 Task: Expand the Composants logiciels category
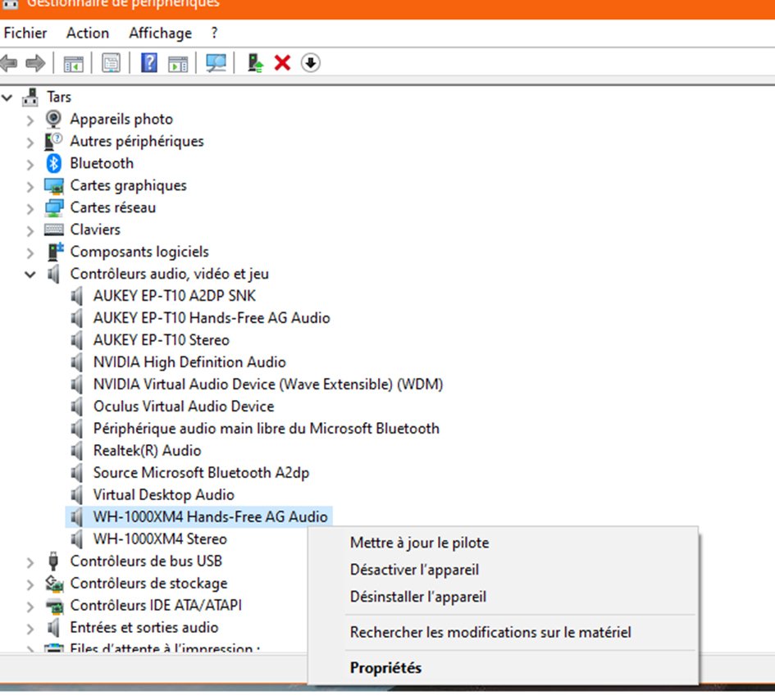coord(30,252)
